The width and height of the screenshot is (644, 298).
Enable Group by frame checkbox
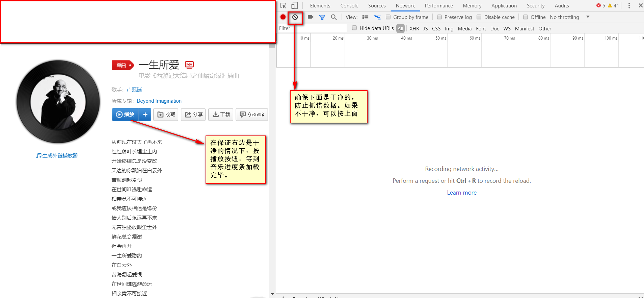point(388,17)
